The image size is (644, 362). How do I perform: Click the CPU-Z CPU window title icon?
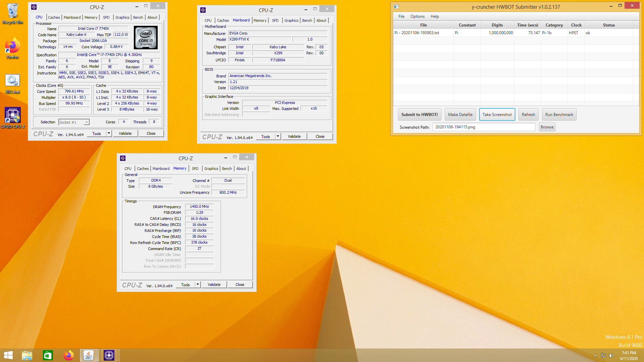coord(34,7)
